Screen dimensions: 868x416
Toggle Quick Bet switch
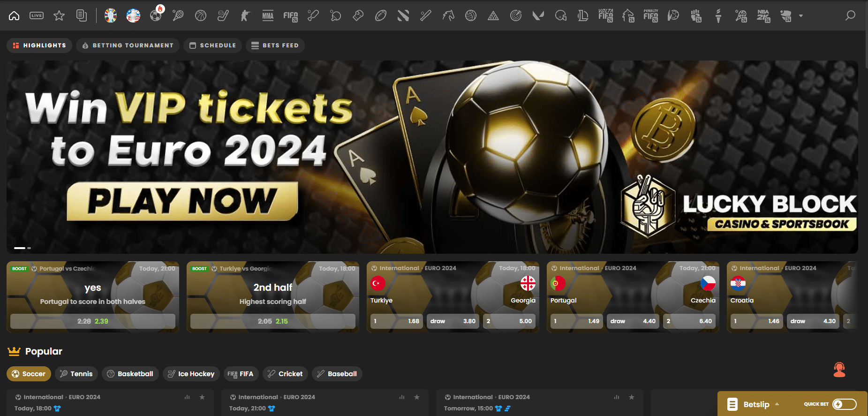tap(845, 404)
